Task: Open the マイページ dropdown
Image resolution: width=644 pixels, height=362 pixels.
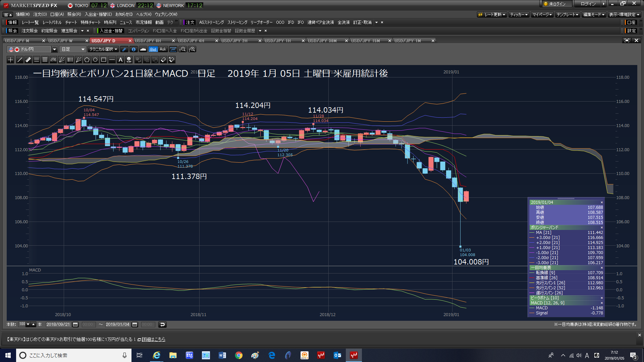Action: [542, 15]
